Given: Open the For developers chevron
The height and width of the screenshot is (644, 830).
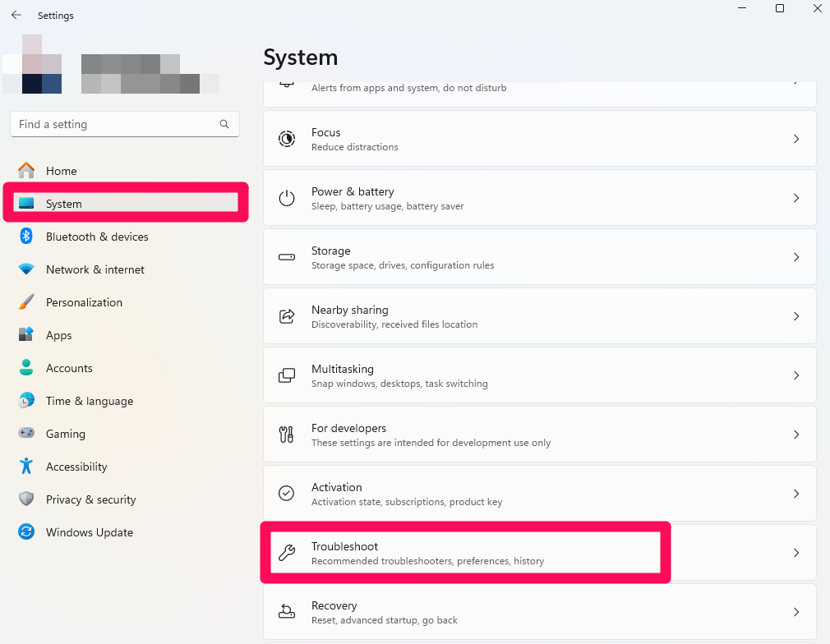Looking at the screenshot, I should (796, 435).
